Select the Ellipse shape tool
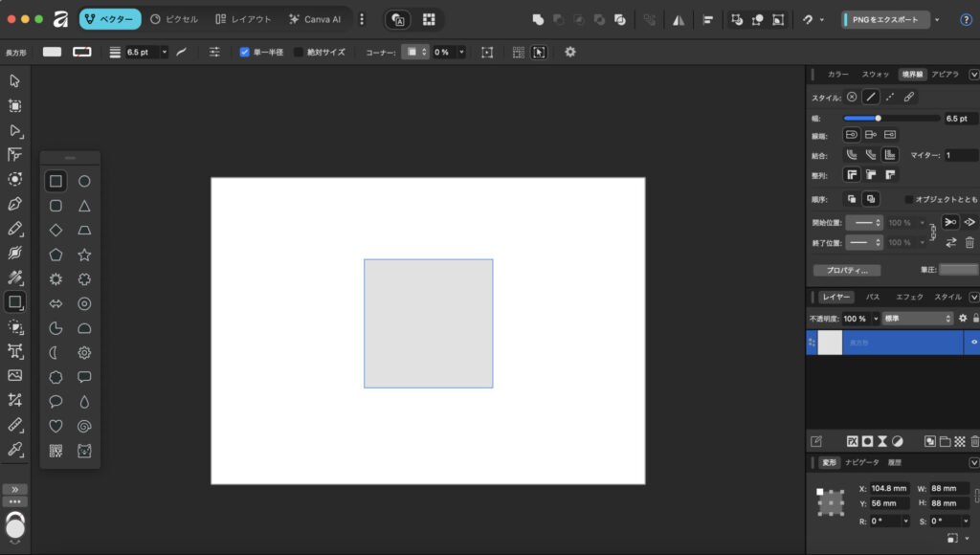Viewport: 980px width, 555px height. click(84, 181)
